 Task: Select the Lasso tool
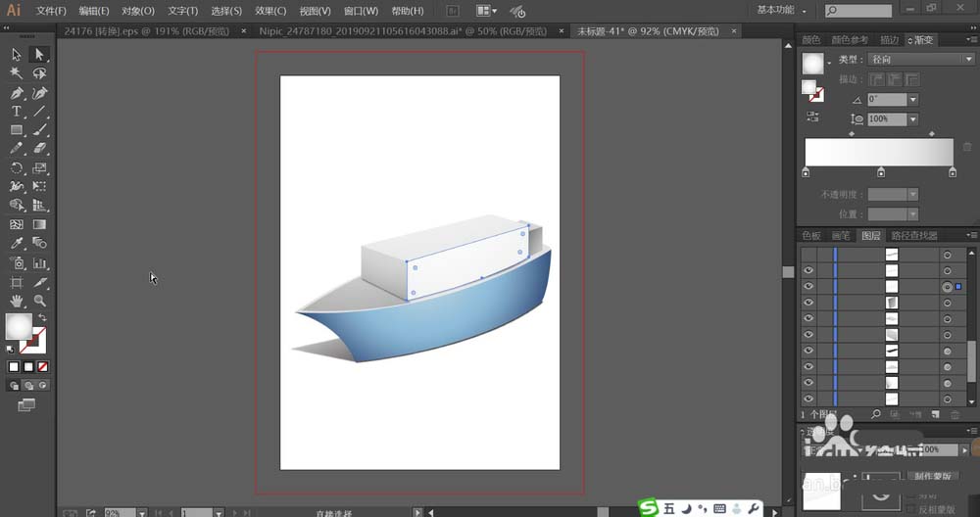coord(39,73)
